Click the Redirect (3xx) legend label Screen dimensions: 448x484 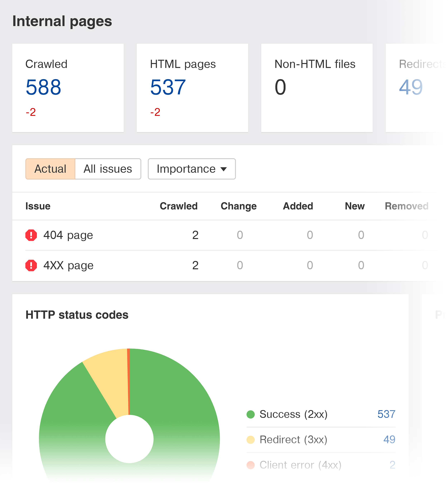[x=294, y=440]
